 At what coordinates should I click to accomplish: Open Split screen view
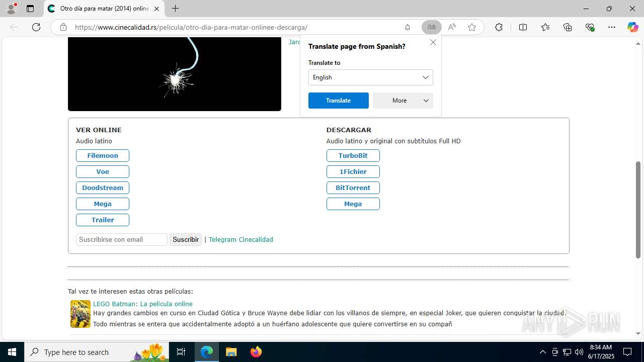tap(523, 27)
